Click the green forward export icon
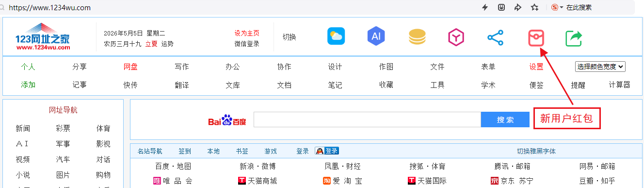The height and width of the screenshot is (188, 644). pos(574,38)
